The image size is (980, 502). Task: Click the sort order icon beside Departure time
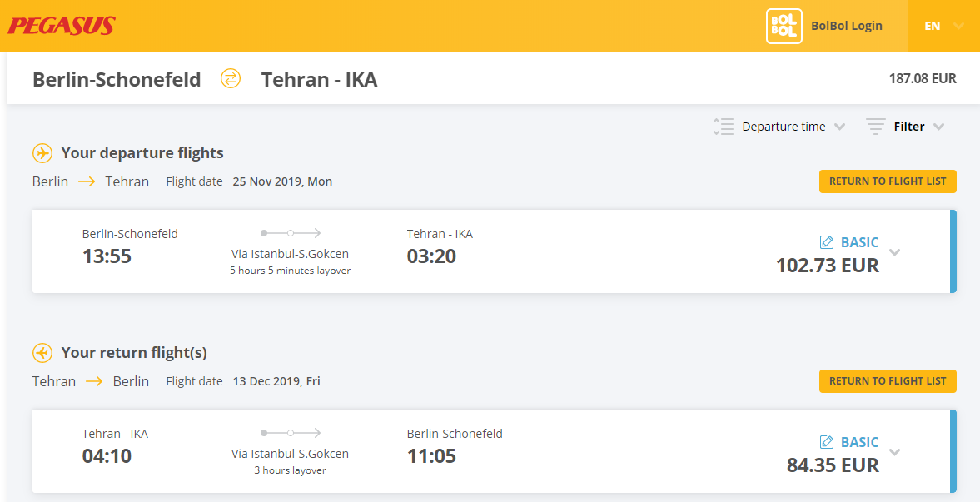tap(723, 127)
